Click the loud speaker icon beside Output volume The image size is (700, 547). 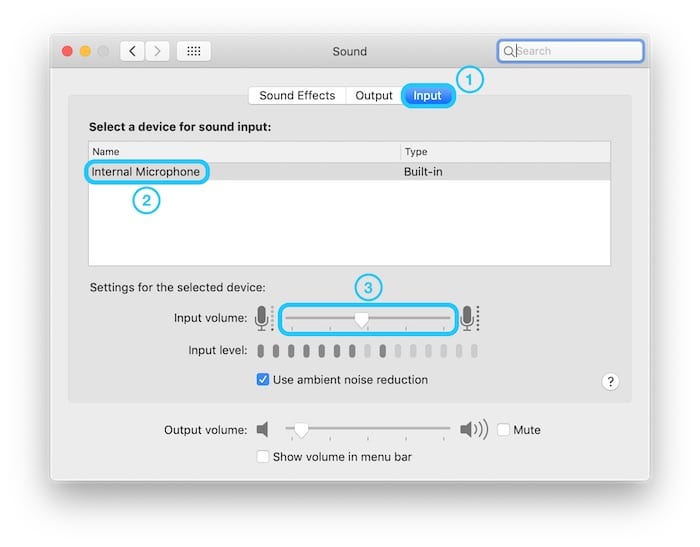coord(473,430)
